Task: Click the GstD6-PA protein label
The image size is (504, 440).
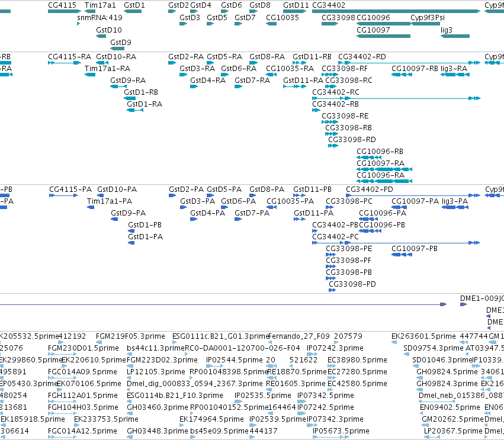Action: click(238, 201)
